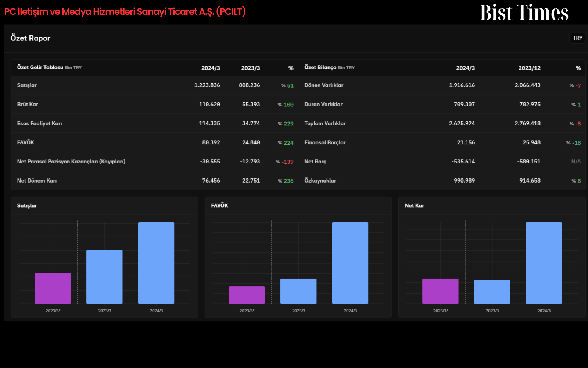The width and height of the screenshot is (588, 368).
Task: Select the PCILT company title
Action: click(x=125, y=11)
